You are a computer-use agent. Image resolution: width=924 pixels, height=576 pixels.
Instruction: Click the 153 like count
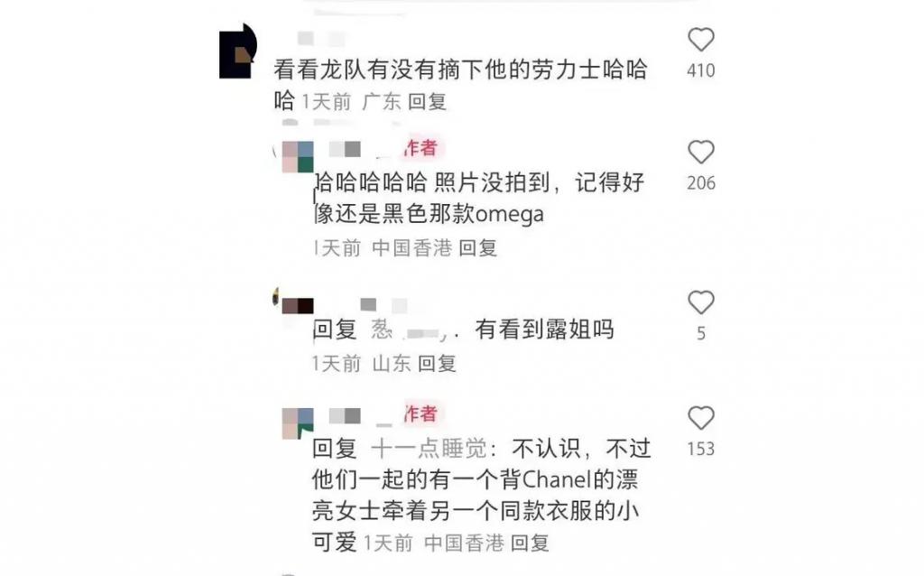click(x=700, y=450)
